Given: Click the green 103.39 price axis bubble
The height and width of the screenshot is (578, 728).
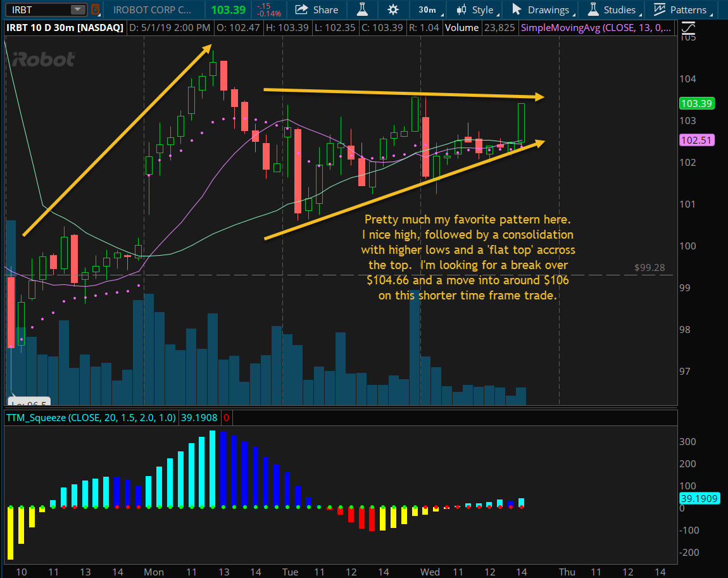Looking at the screenshot, I should pyautogui.click(x=696, y=103).
